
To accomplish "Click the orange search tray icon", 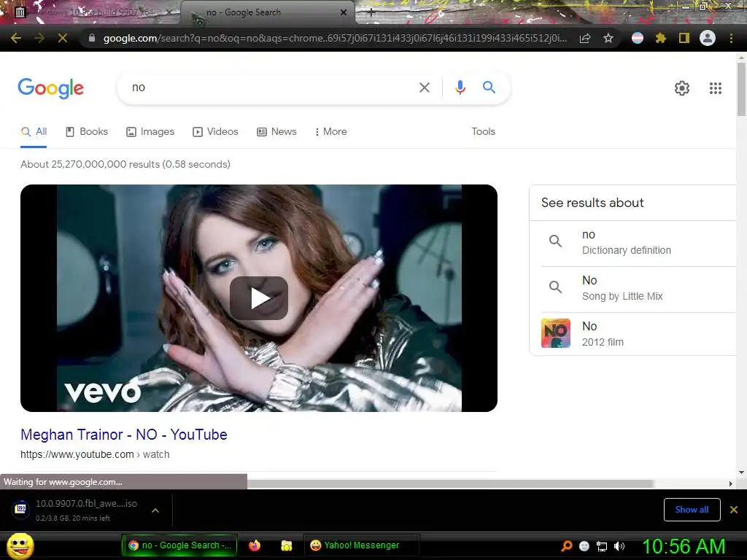I will click(x=566, y=546).
